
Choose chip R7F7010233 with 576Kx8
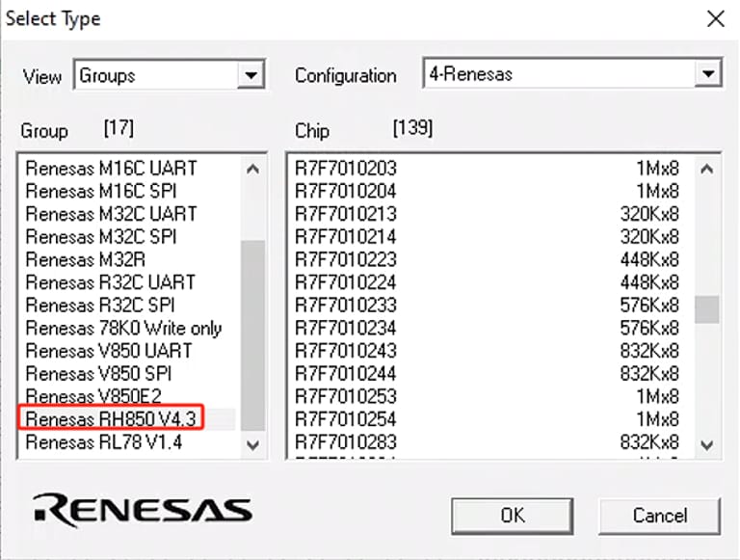pos(346,305)
